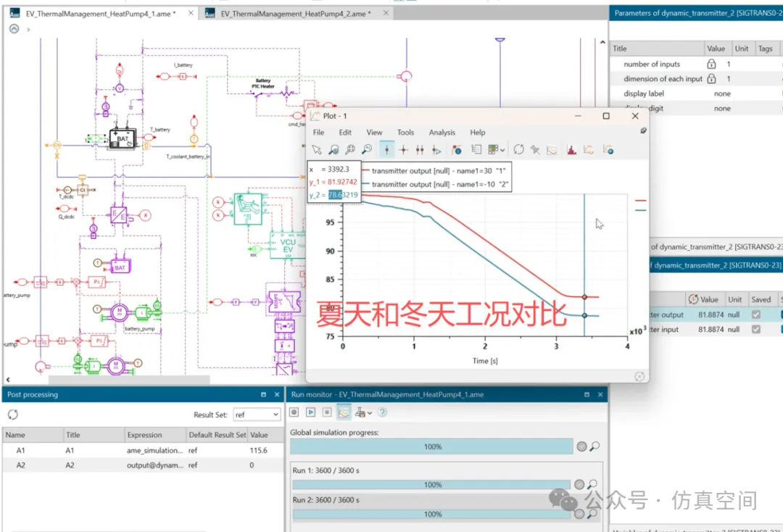Click the refresh plot icon in Plot toolbar
Viewport: 783px width, 532px height.
point(519,150)
